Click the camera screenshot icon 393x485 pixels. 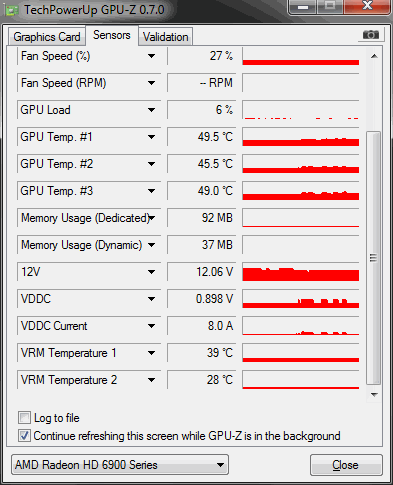click(x=371, y=35)
